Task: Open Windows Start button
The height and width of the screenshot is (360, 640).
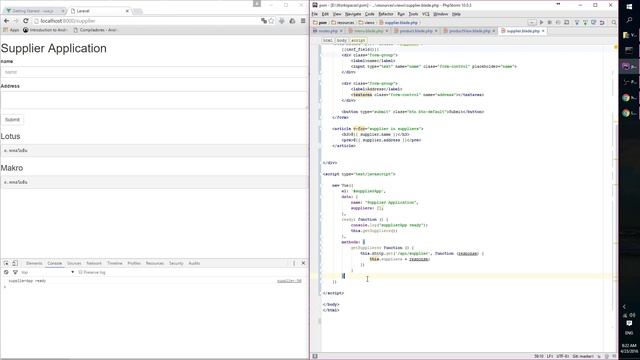Action: [629, 6]
